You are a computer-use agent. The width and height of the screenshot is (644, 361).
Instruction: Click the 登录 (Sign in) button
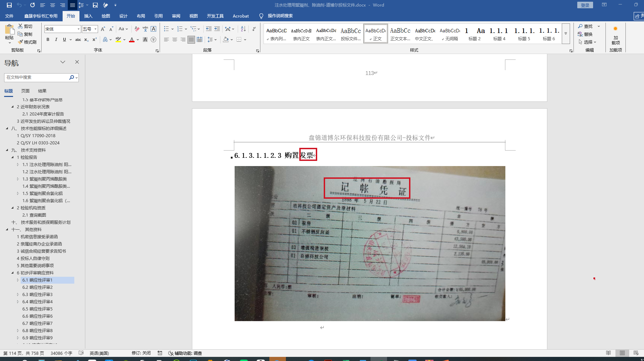(x=585, y=5)
